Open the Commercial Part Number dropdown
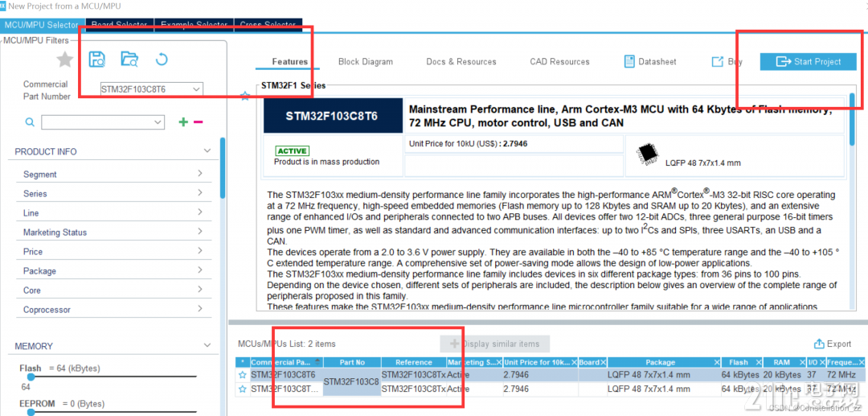 coord(196,89)
